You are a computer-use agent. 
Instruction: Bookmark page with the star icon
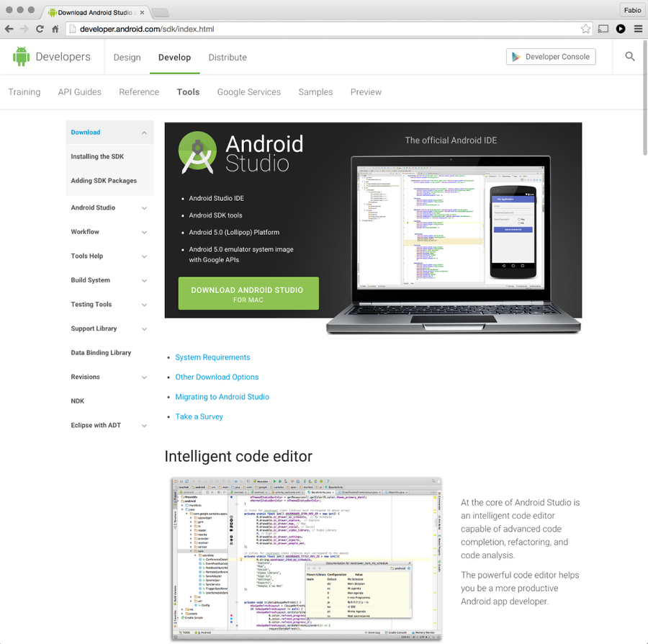tap(585, 29)
